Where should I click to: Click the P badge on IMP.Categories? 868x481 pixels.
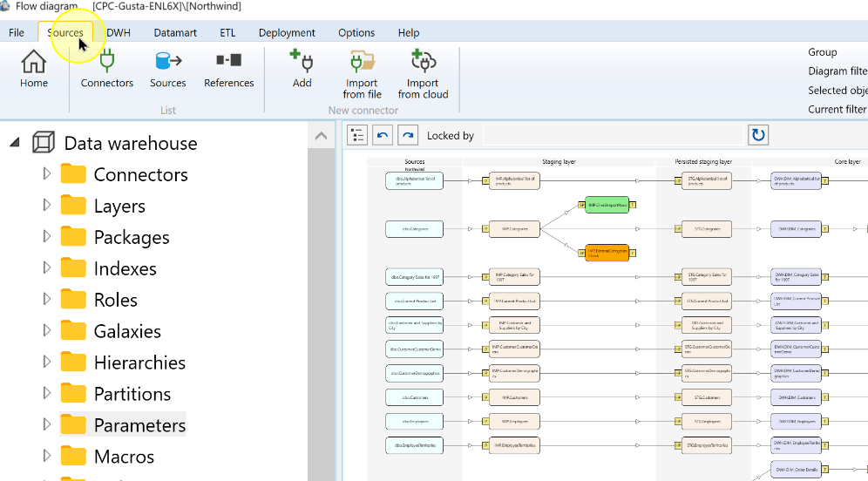tap(485, 228)
